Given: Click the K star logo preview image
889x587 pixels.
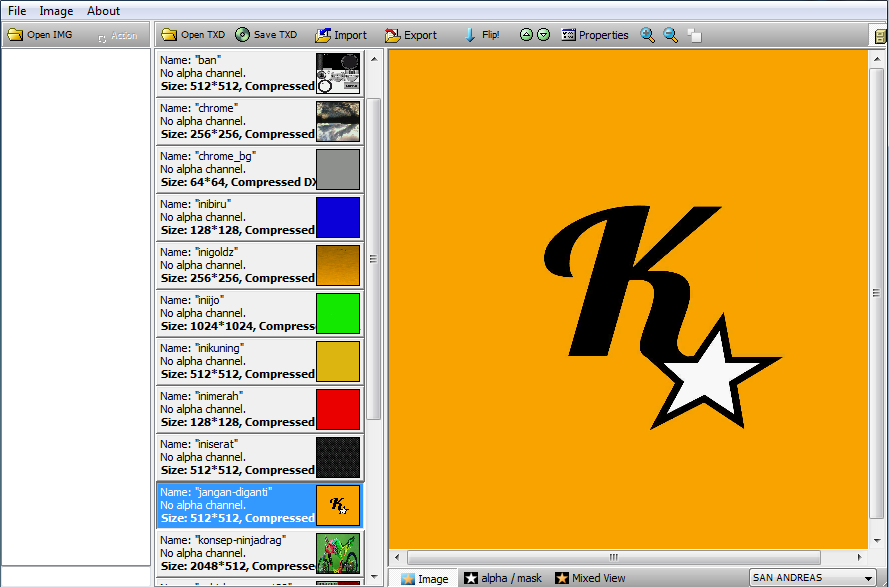Looking at the screenshot, I should [628, 299].
